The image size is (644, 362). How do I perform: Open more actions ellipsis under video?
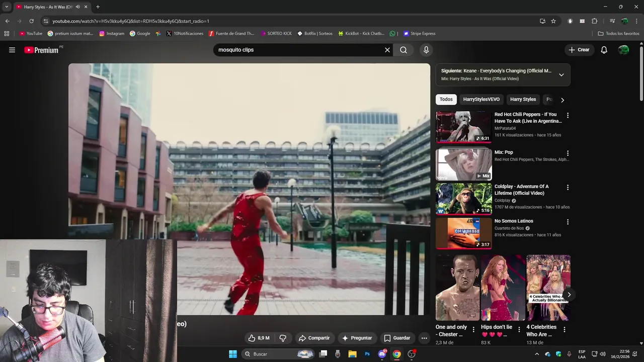tap(424, 338)
